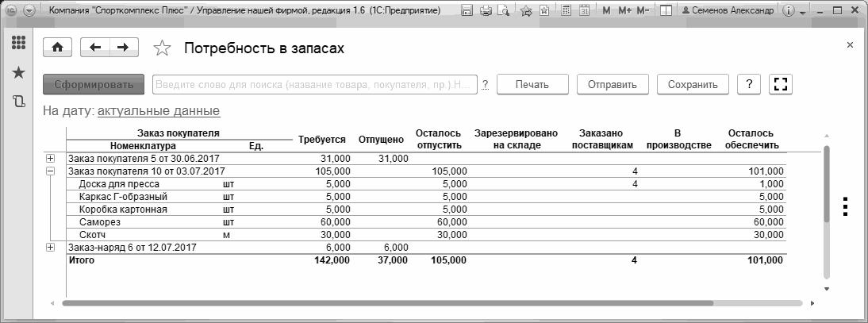
Task: Click Зарезервировано на складе header
Action: coord(516,140)
